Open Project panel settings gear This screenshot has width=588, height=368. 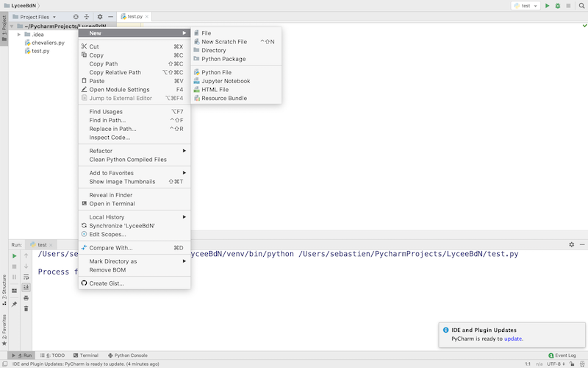coord(100,16)
